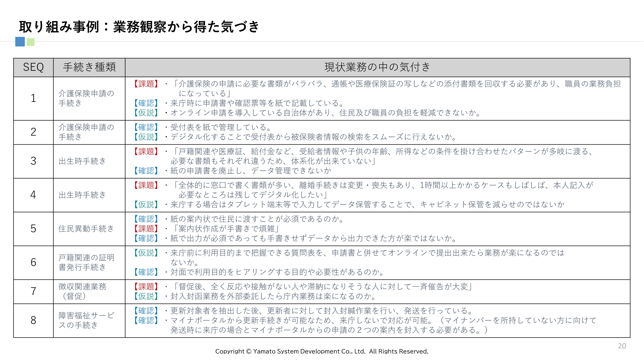Click the green 【仮説】 tag in row 7
Screen dimensions: 644x362
click(146, 296)
